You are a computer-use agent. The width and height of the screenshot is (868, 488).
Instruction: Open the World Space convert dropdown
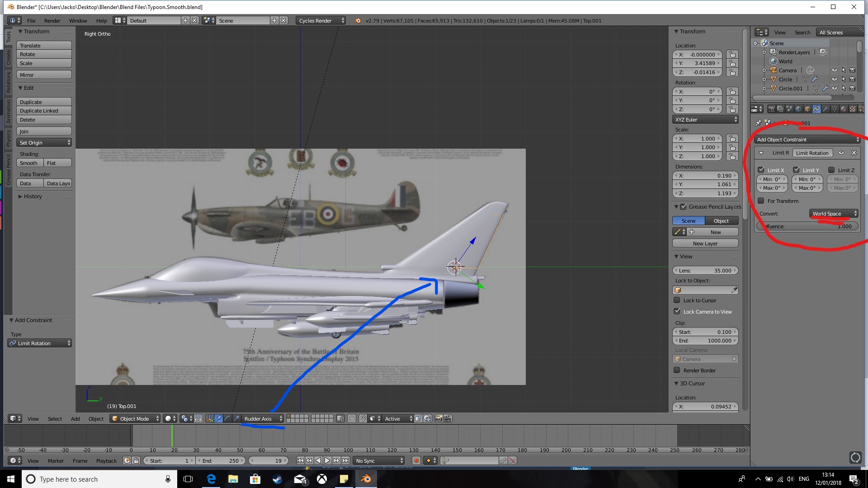pos(834,214)
